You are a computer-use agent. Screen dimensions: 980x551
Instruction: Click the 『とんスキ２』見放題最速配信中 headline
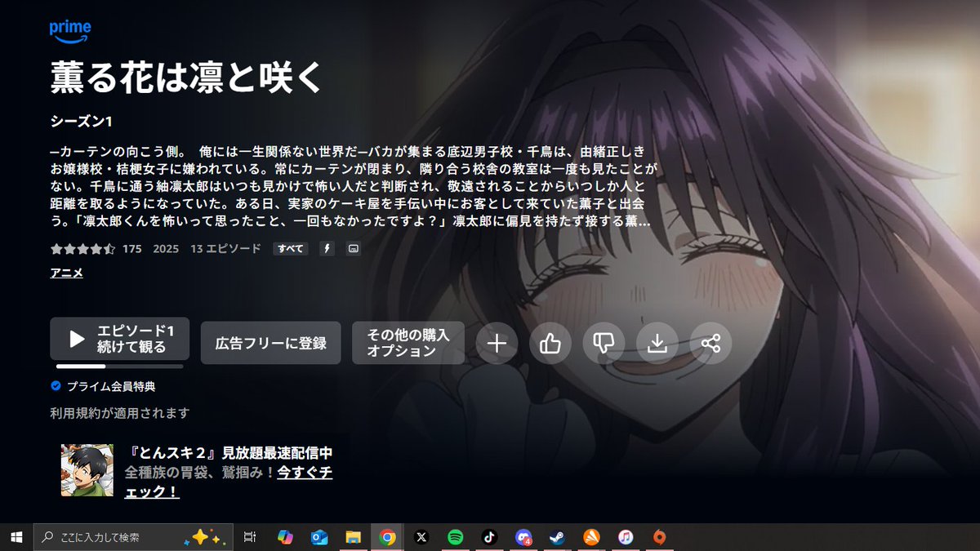229,453
